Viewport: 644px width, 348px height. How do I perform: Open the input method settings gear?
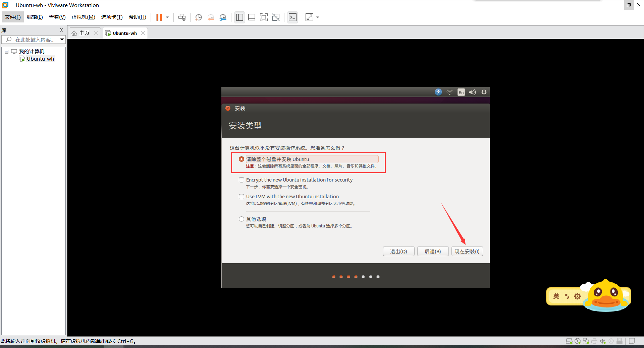(577, 296)
